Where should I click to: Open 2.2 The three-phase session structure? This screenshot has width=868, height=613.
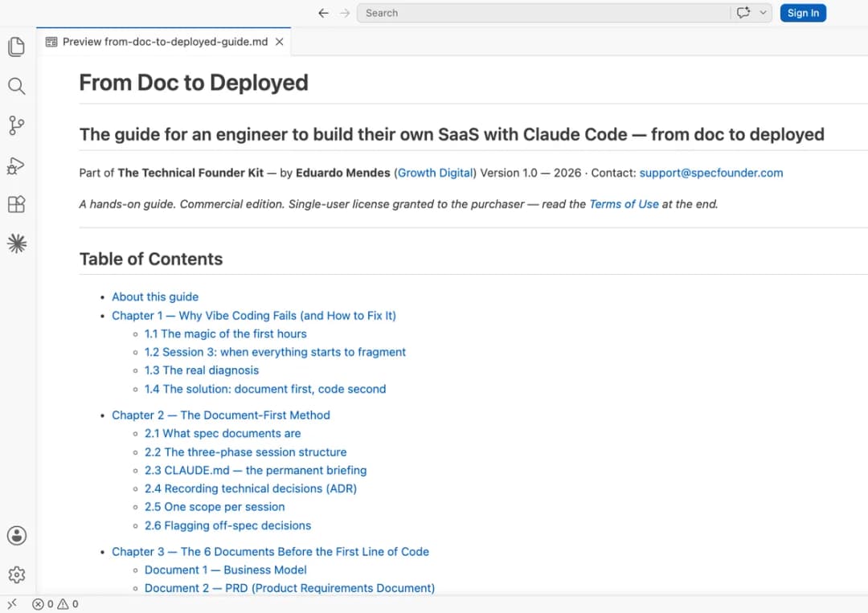[x=246, y=452]
